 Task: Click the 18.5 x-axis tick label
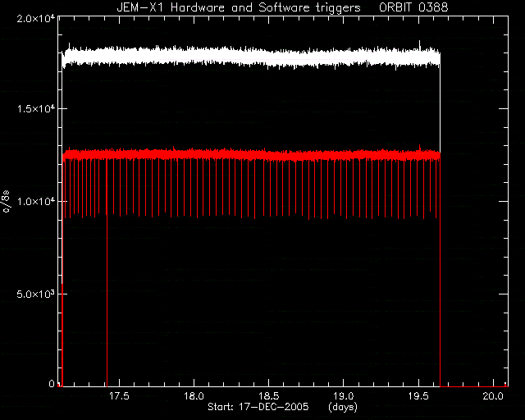[x=269, y=396]
